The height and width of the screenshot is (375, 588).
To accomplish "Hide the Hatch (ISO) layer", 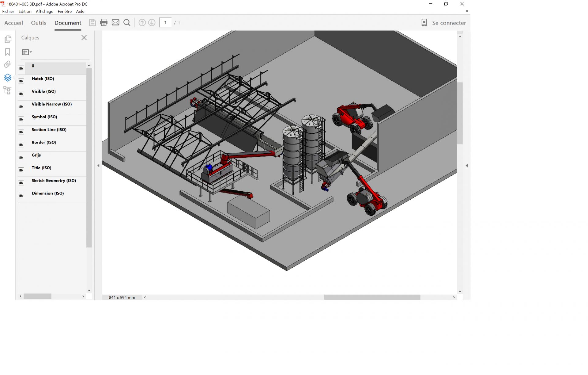I will [x=21, y=81].
